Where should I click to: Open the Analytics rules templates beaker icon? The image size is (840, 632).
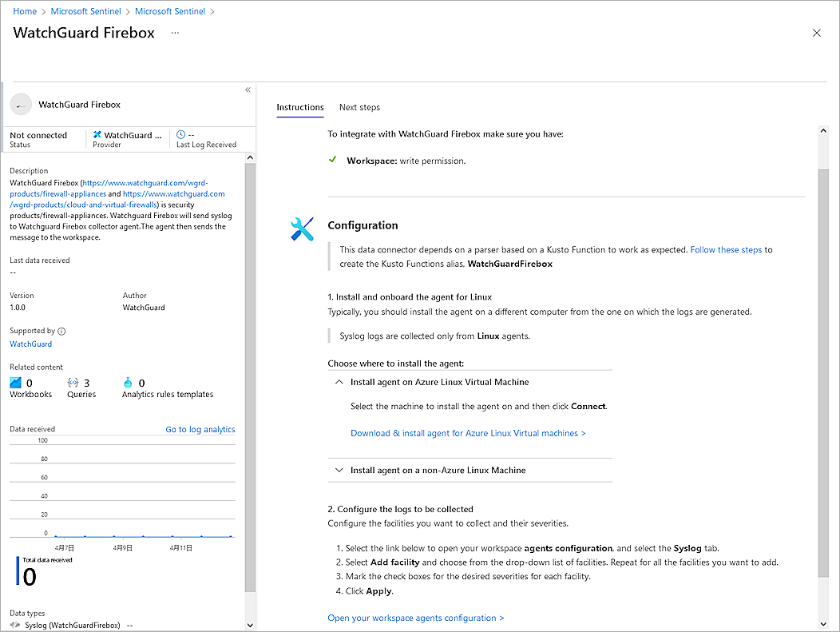(x=126, y=383)
